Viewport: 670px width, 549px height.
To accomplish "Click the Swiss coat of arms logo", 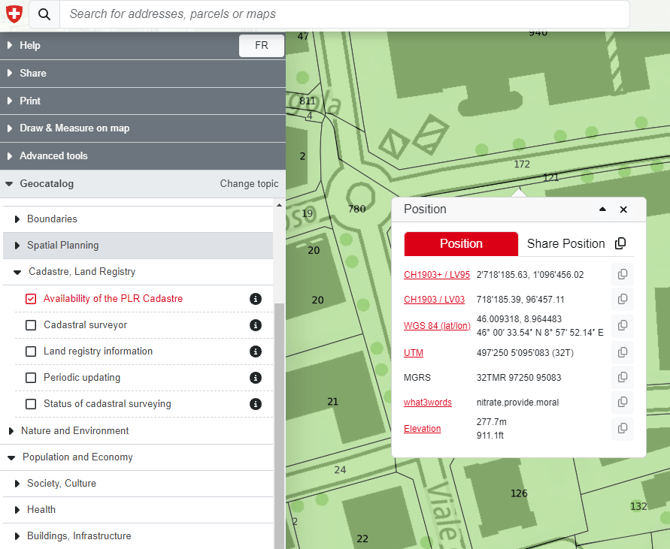I will pos(14,15).
